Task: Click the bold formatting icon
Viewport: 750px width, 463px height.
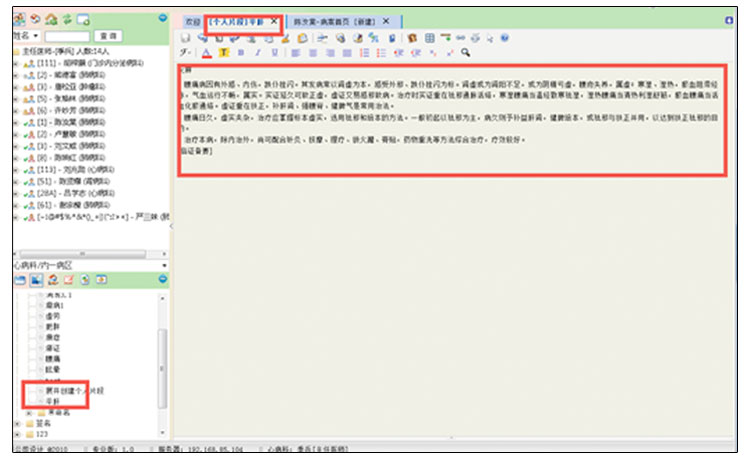Action: coord(243,53)
